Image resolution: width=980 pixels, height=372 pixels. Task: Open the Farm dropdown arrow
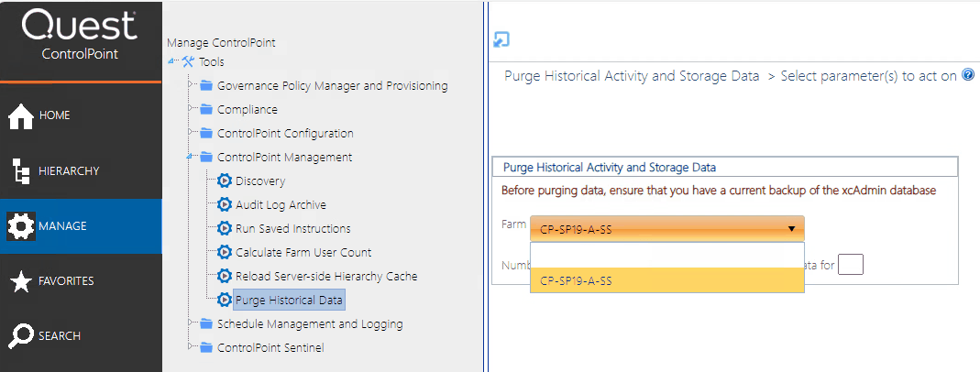(790, 229)
